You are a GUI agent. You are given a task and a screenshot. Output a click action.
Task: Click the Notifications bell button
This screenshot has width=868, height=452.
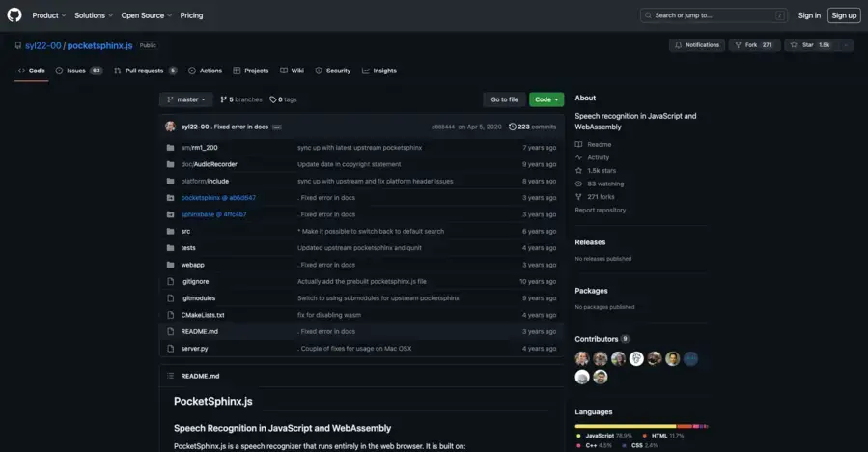pyautogui.click(x=697, y=45)
